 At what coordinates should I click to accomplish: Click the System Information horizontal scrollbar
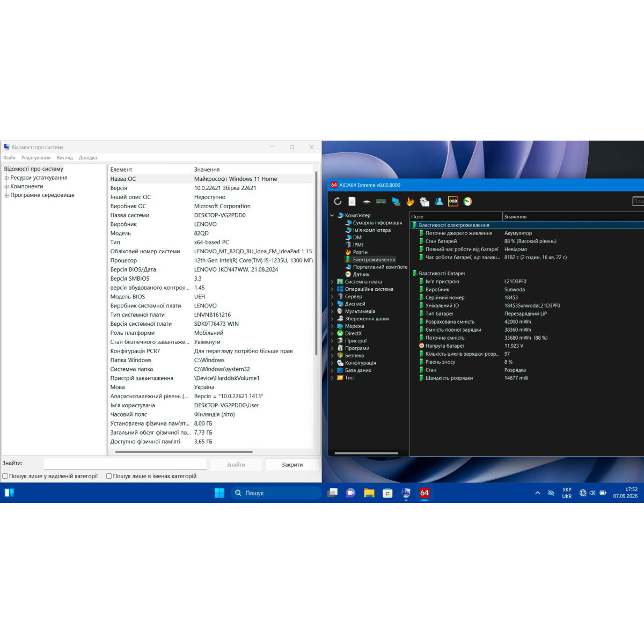click(184, 452)
